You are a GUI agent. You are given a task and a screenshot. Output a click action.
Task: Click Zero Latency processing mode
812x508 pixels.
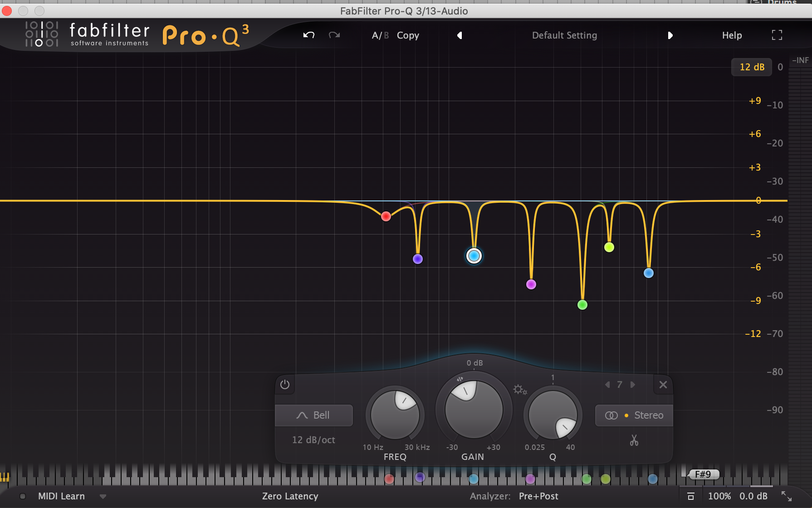(x=290, y=496)
